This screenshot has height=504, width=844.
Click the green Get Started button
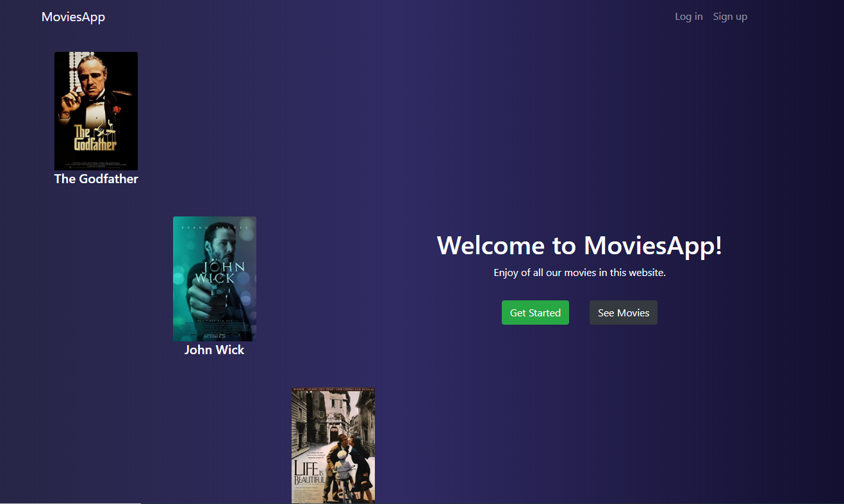(535, 313)
